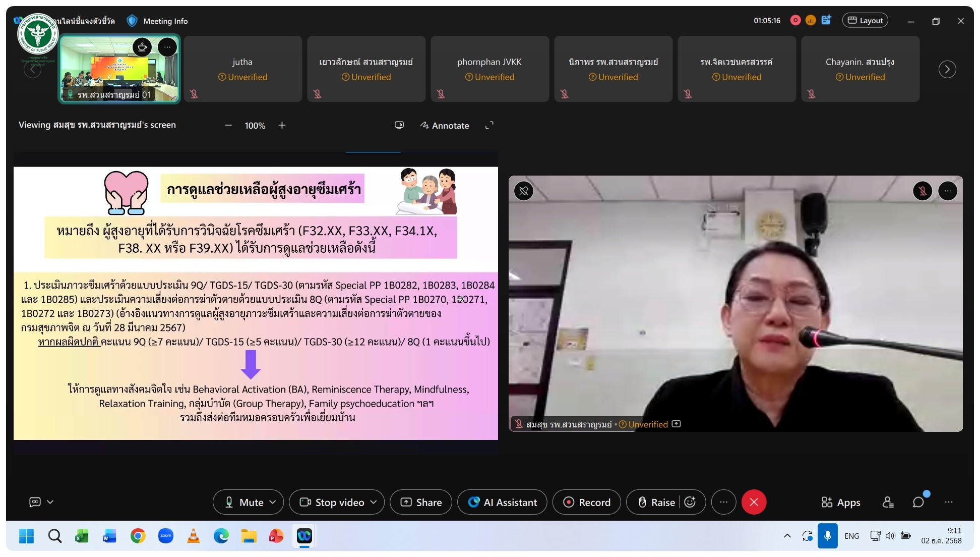The width and height of the screenshot is (980, 557).
Task: Expand the Stop video options arrow
Action: 374,502
